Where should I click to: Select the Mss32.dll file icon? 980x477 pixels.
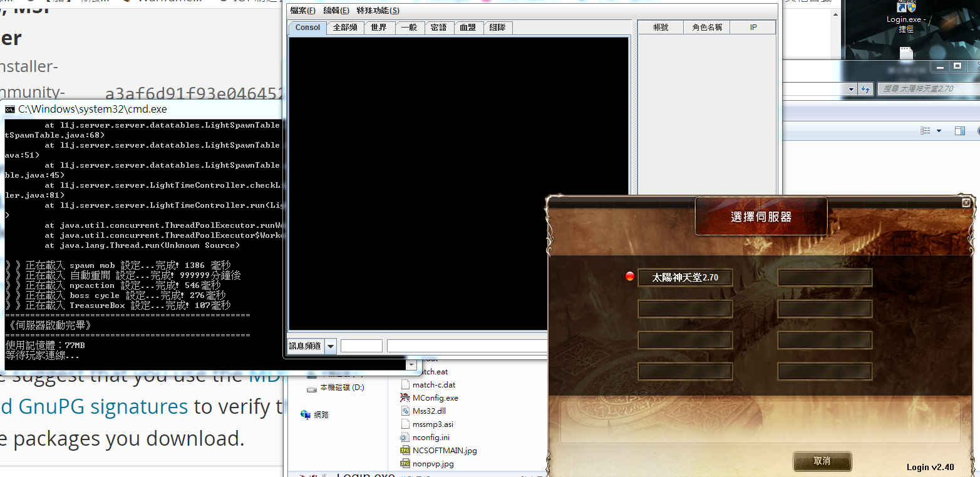click(x=405, y=411)
